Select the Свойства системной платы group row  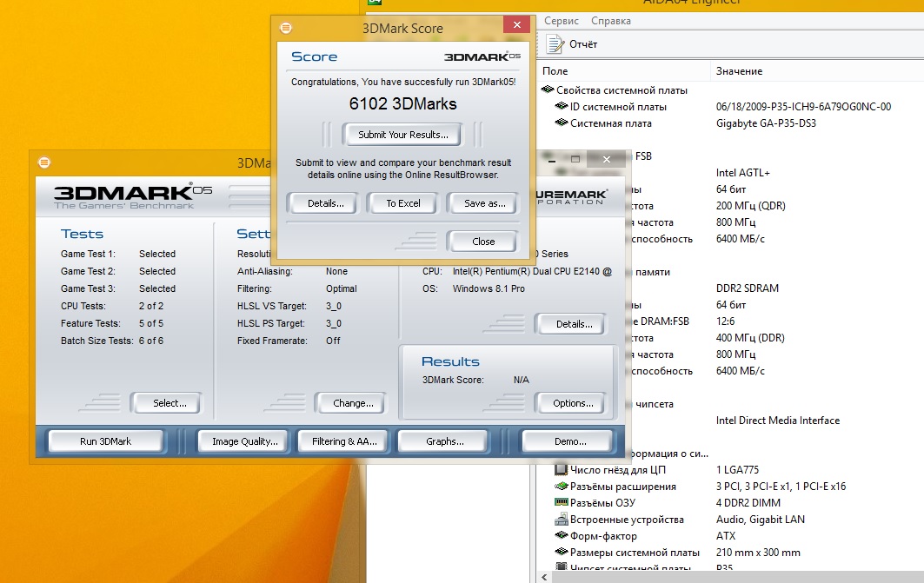point(622,90)
